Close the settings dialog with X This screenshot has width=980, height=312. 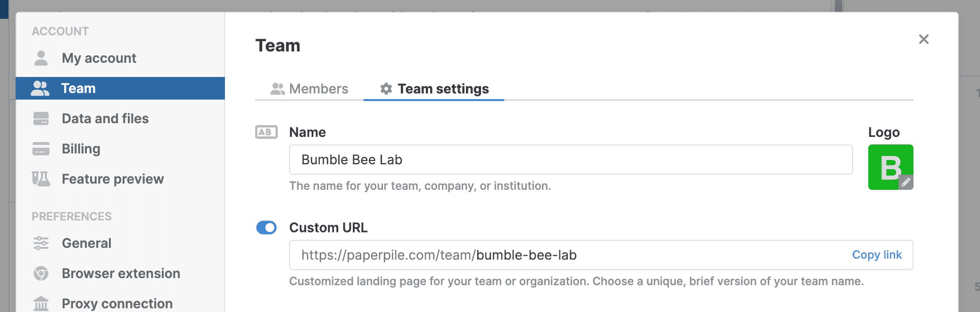point(924,39)
